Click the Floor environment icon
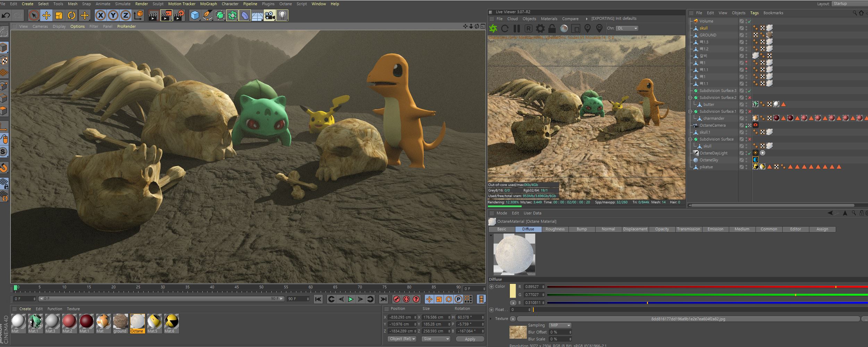Image resolution: width=868 pixels, height=347 pixels. click(x=257, y=15)
